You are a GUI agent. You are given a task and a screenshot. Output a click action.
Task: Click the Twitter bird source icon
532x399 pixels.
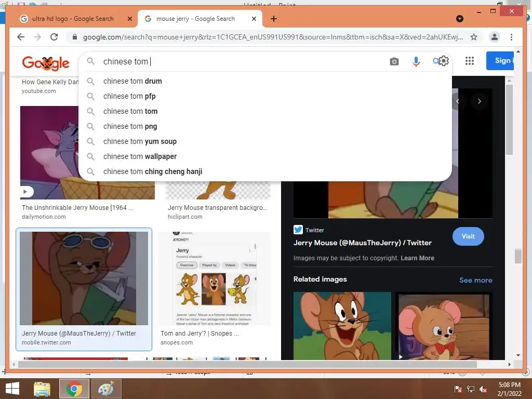[x=298, y=230]
